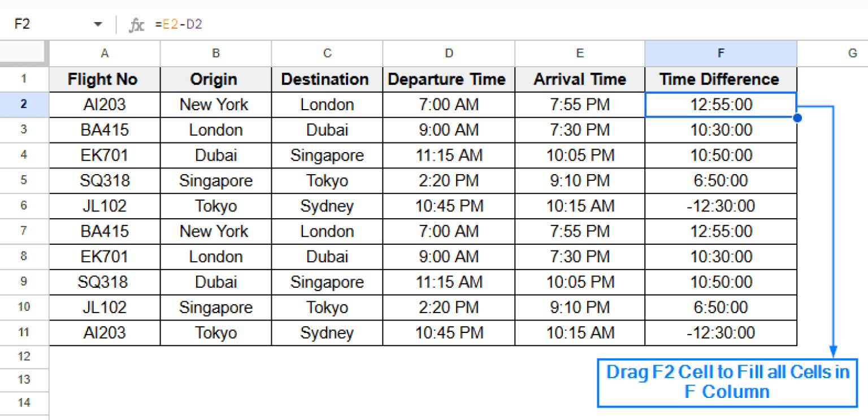Select row 2 header
Viewport: 868px width, 420px height.
[x=24, y=104]
